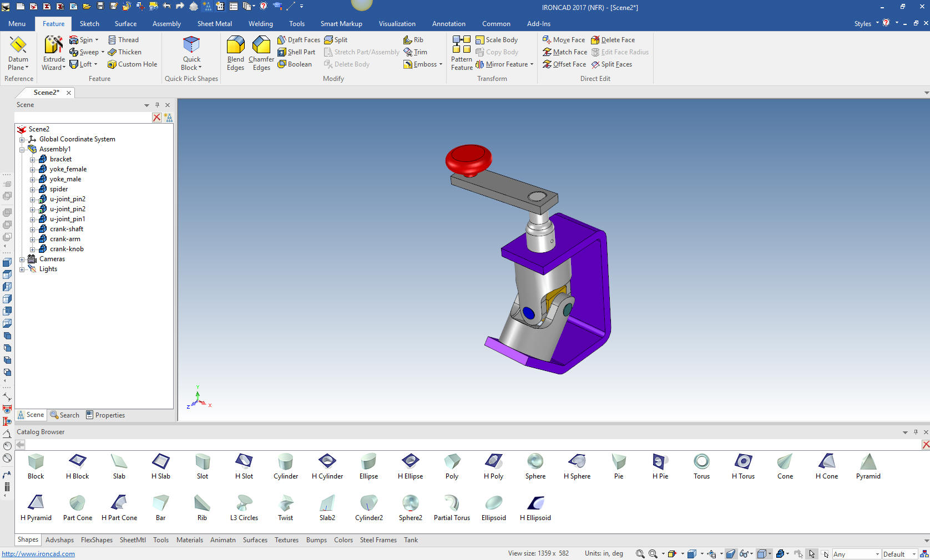The height and width of the screenshot is (560, 930).
Task: Collapse the Assembly1 tree node
Action: pyautogui.click(x=22, y=149)
